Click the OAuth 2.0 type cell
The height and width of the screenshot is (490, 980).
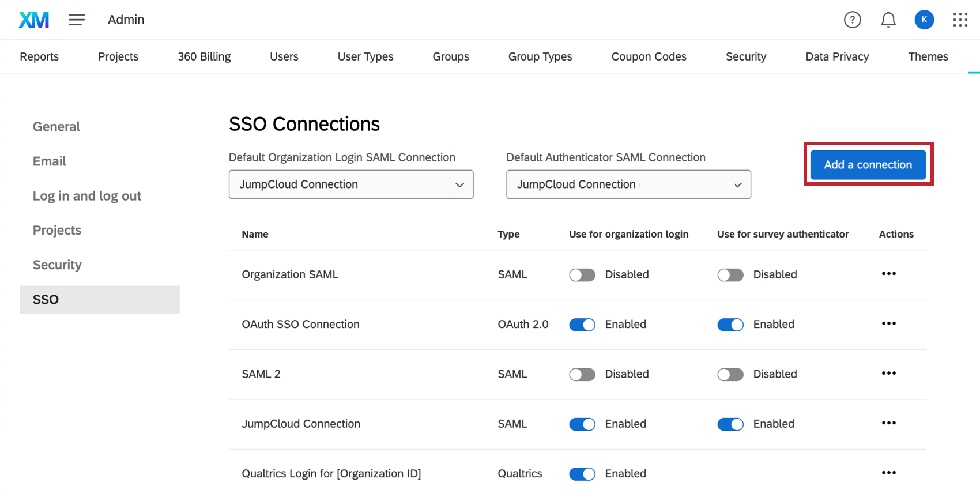point(523,325)
